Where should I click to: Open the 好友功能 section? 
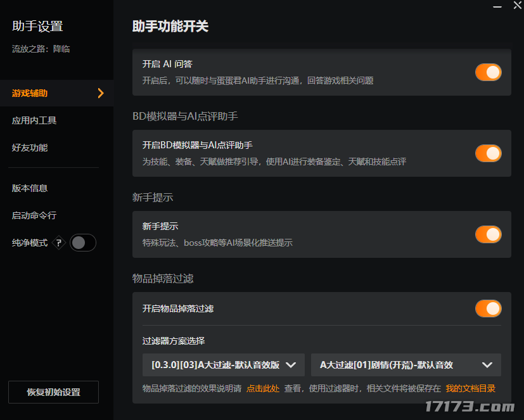[30, 148]
